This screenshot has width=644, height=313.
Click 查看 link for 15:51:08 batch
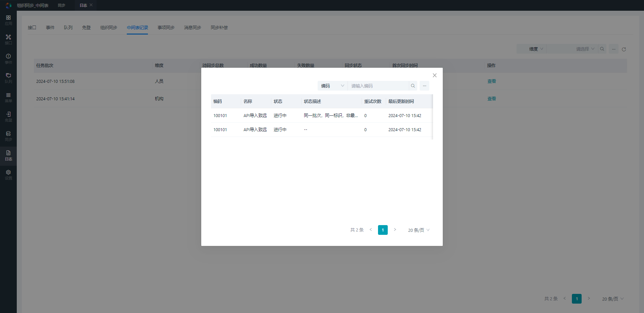tap(492, 81)
